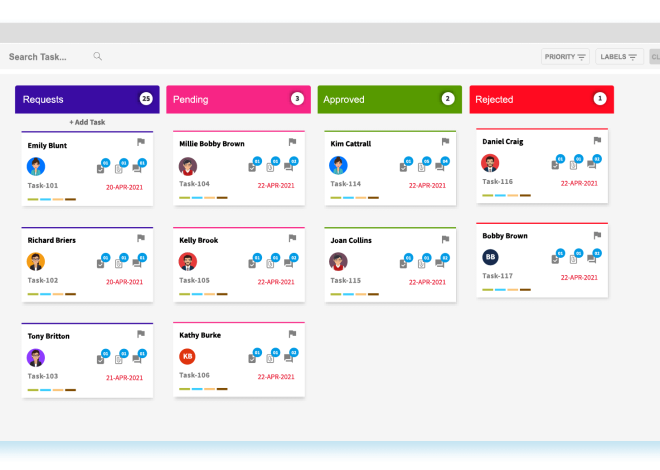Click the Kelly Brook card title
This screenshot has height=470, width=660.
tap(199, 240)
